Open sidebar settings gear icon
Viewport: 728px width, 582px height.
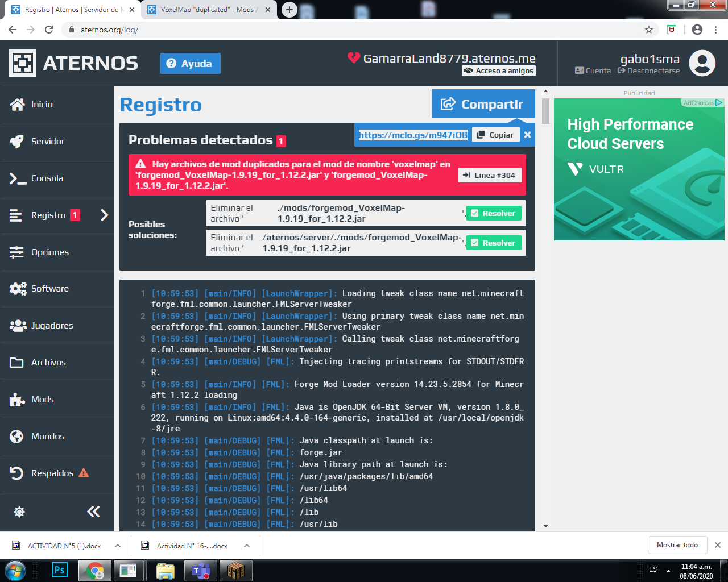[x=19, y=512]
